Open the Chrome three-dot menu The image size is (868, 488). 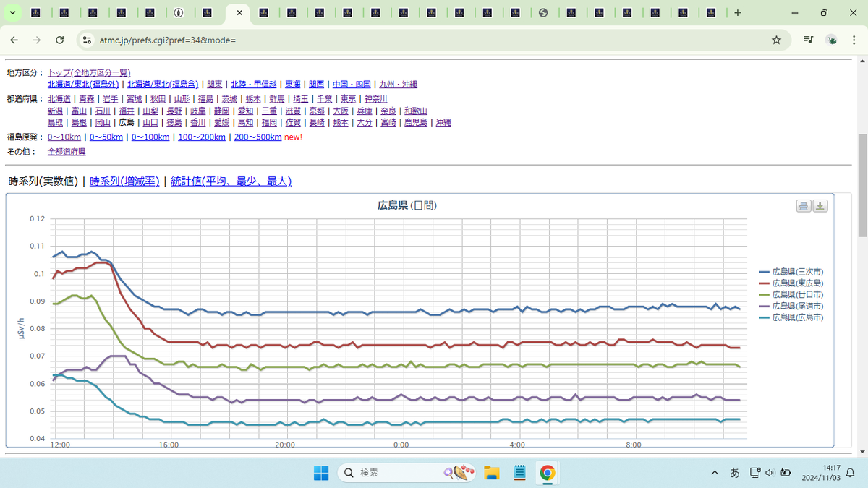point(854,40)
